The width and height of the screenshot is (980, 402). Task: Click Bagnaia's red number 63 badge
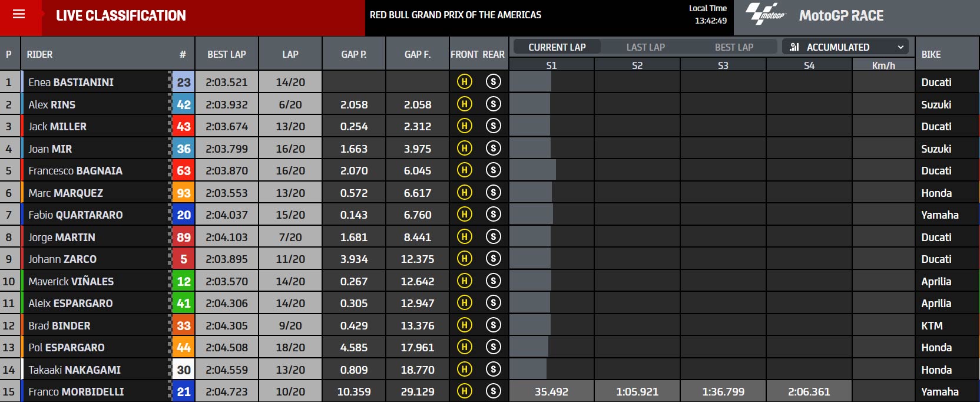pyautogui.click(x=184, y=171)
